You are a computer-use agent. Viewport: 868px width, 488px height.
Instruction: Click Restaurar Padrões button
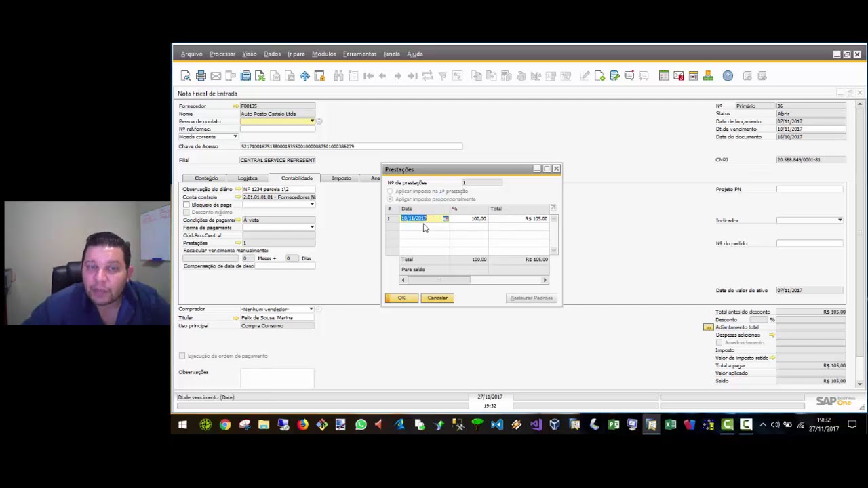[x=532, y=298]
